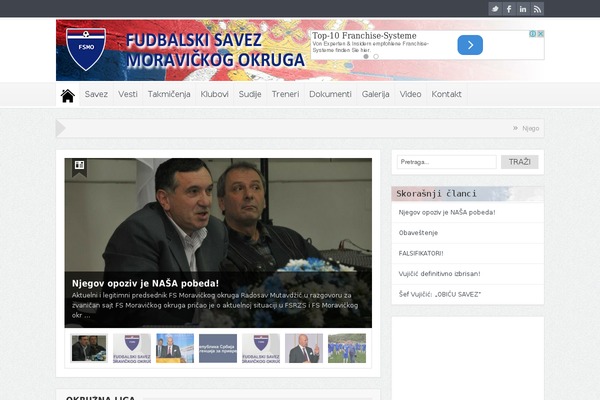This screenshot has height=400, width=600.
Task: Click the ad's blue arrow button
Action: click(470, 45)
